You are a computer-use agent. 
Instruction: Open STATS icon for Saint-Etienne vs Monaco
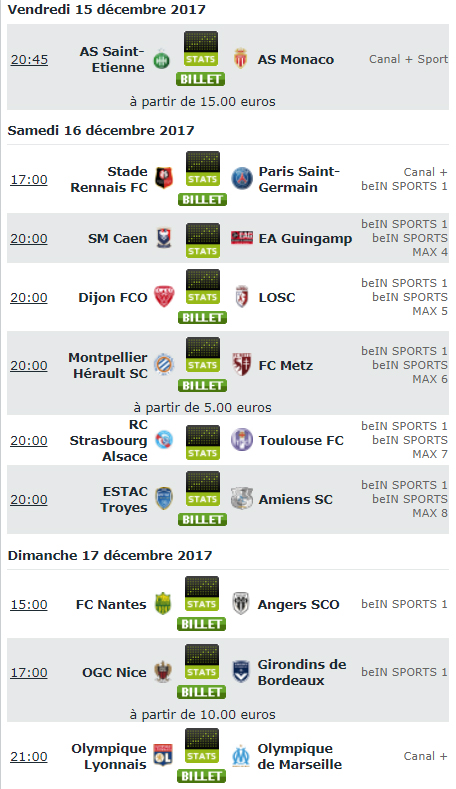pos(200,48)
